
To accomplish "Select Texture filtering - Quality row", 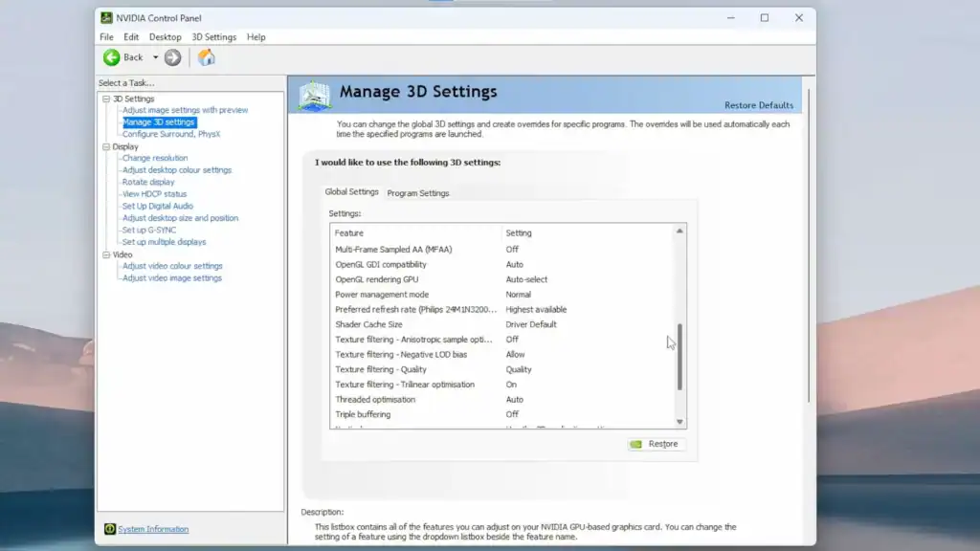I will tap(502, 369).
